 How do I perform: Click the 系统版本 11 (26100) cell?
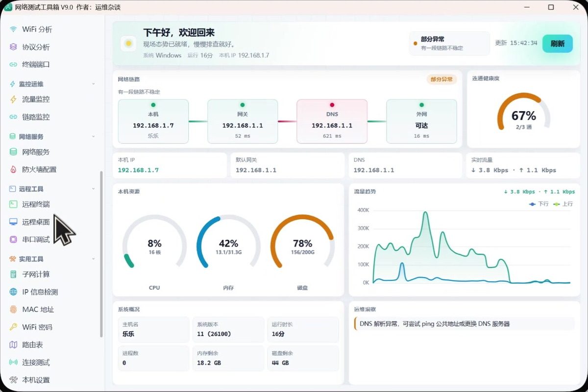click(x=228, y=329)
